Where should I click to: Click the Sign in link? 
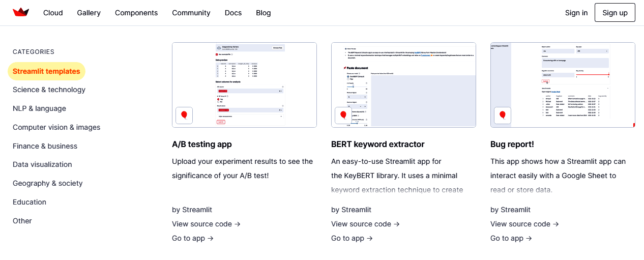[576, 13]
